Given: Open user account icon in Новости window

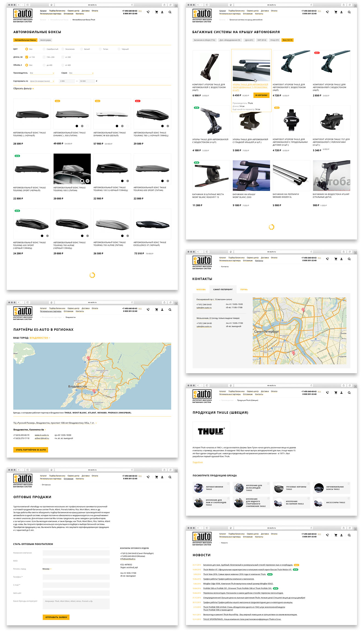Looking at the screenshot, I should click(341, 535).
